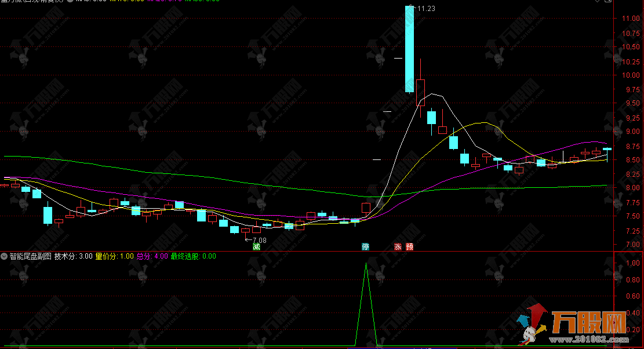Open the main chart indicator settings circle
This screenshot has width=644, height=349.
pyautogui.click(x=71, y=1)
